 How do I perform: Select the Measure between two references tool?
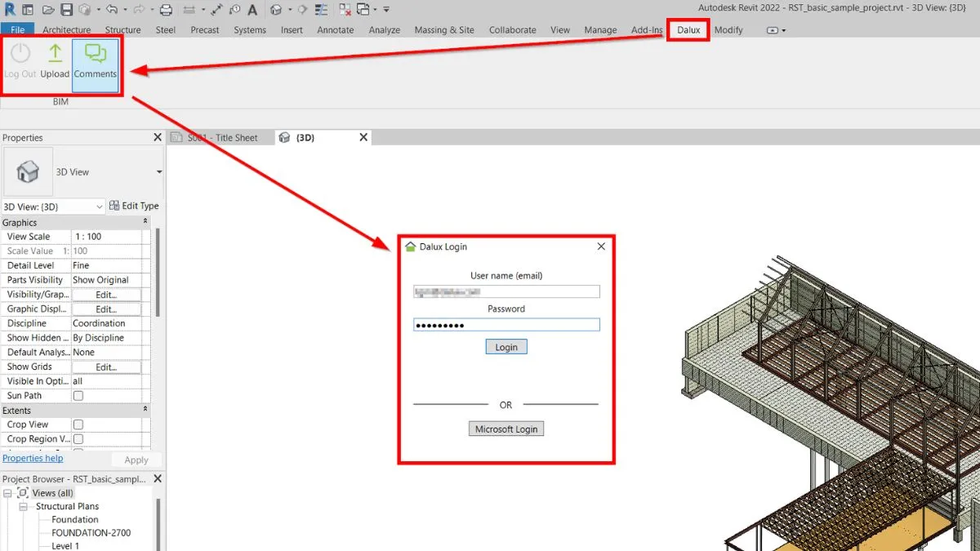click(189, 10)
